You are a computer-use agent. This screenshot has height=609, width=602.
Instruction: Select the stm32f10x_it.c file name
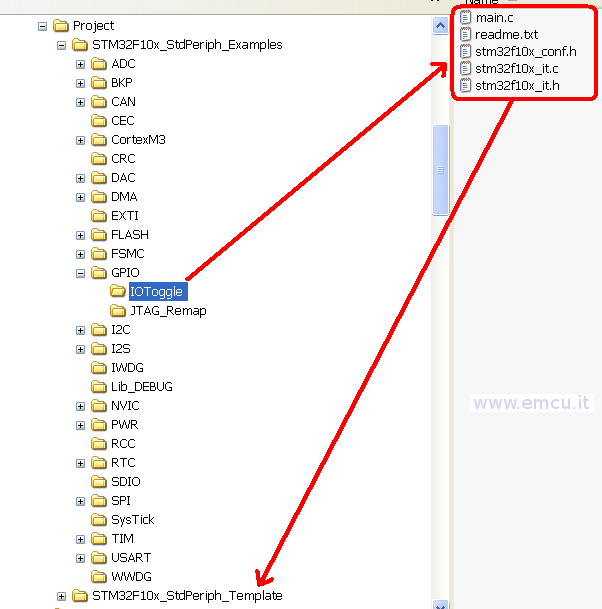(x=517, y=69)
